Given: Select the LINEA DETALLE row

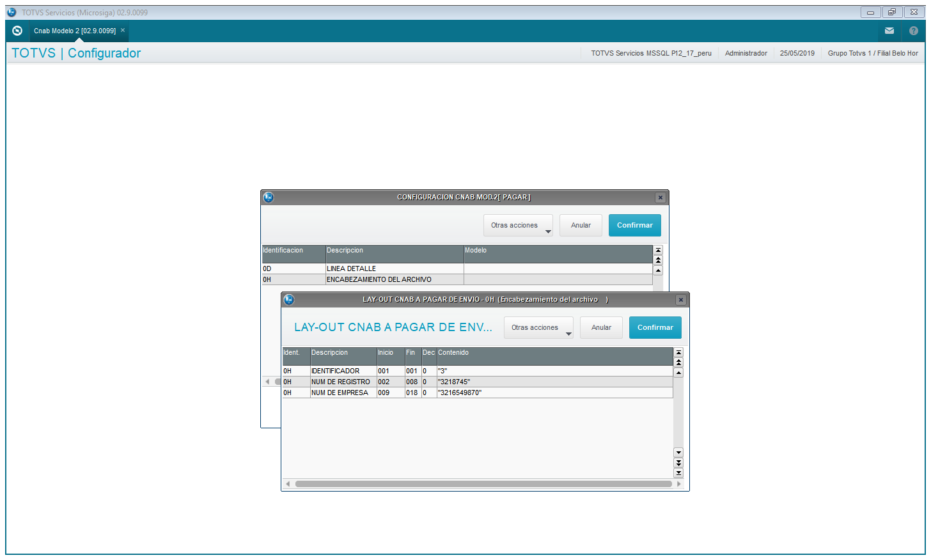Looking at the screenshot, I should pos(457,268).
